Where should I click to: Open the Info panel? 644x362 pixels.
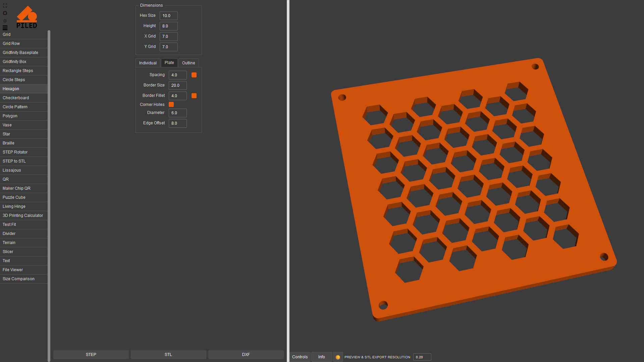[x=321, y=357]
